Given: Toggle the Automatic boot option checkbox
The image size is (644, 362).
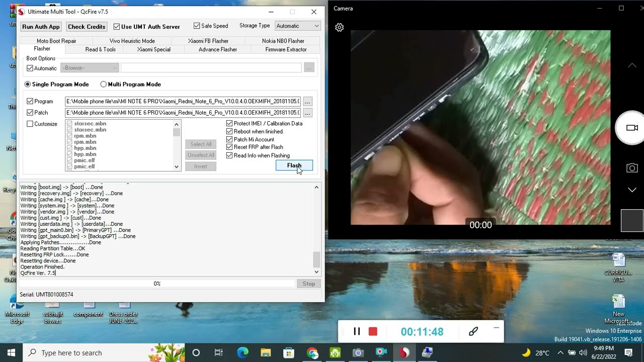Looking at the screenshot, I should [x=30, y=68].
